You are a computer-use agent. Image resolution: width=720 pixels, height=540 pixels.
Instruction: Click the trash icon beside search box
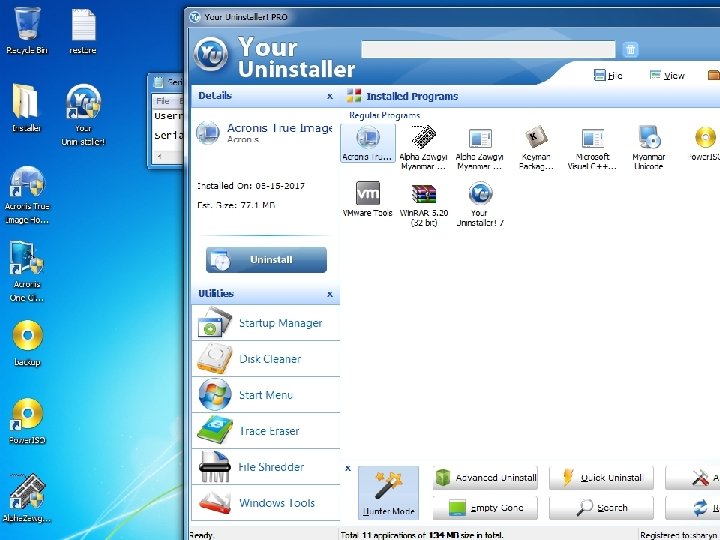pyautogui.click(x=630, y=49)
